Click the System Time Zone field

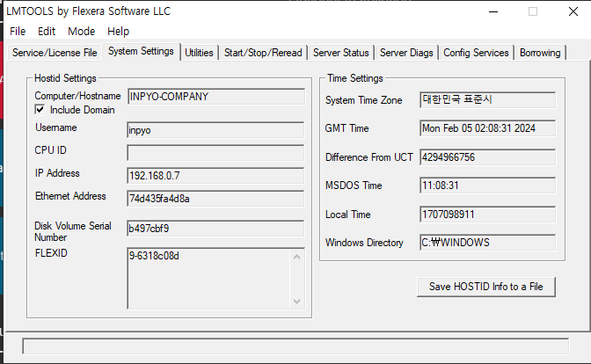[488, 100]
